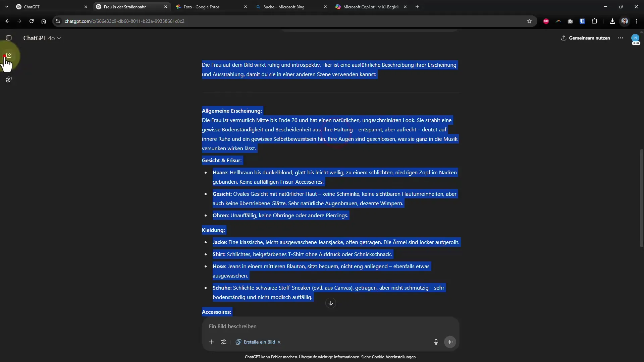This screenshot has width=644, height=362.
Task: Toggle the ChatGPT sidebar panel icon
Action: coord(9,38)
